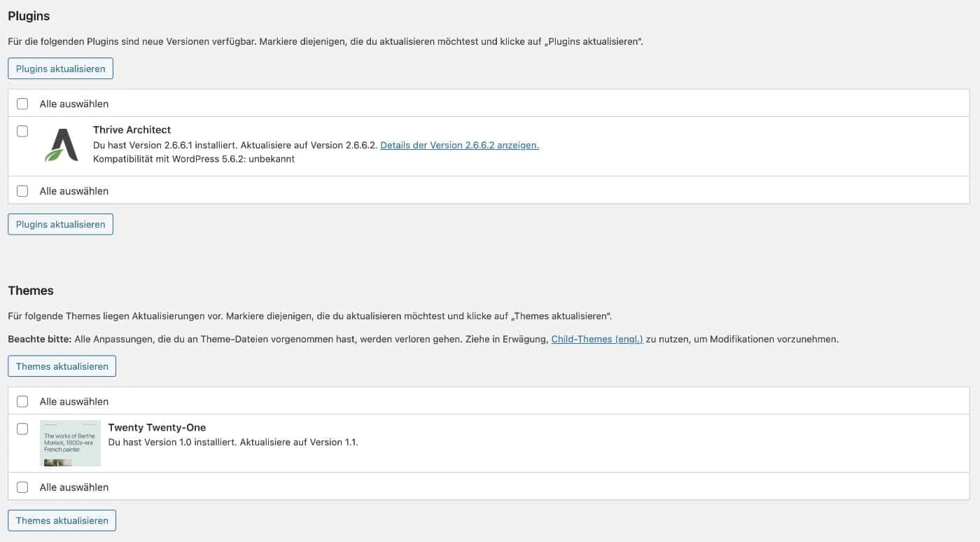Open the Child-Themes documentation link
This screenshot has width=980, height=542.
tap(597, 339)
